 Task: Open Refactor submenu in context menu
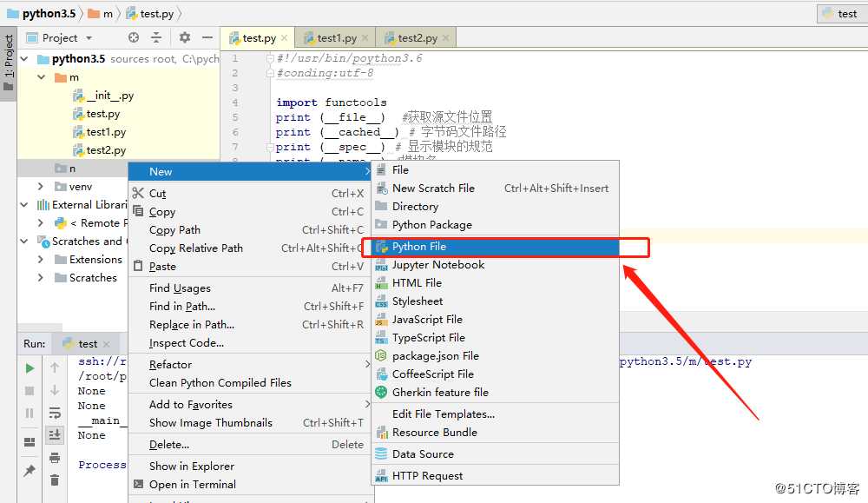coord(250,365)
